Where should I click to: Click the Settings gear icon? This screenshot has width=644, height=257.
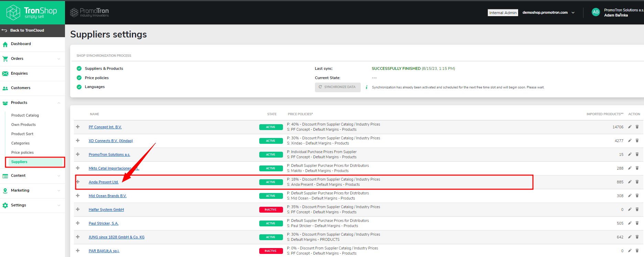5,205
